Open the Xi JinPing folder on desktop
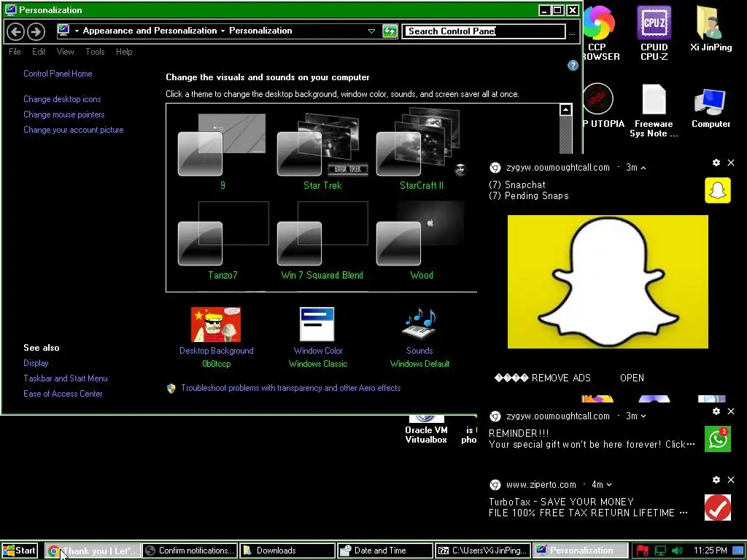 pyautogui.click(x=711, y=28)
